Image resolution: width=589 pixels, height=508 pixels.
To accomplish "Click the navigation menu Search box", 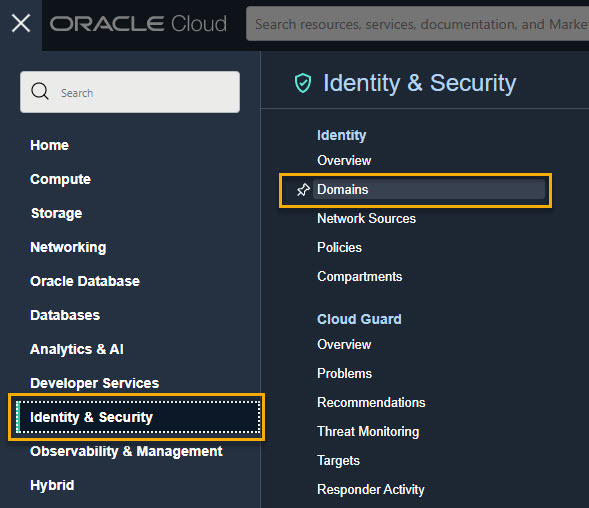I will click(130, 92).
